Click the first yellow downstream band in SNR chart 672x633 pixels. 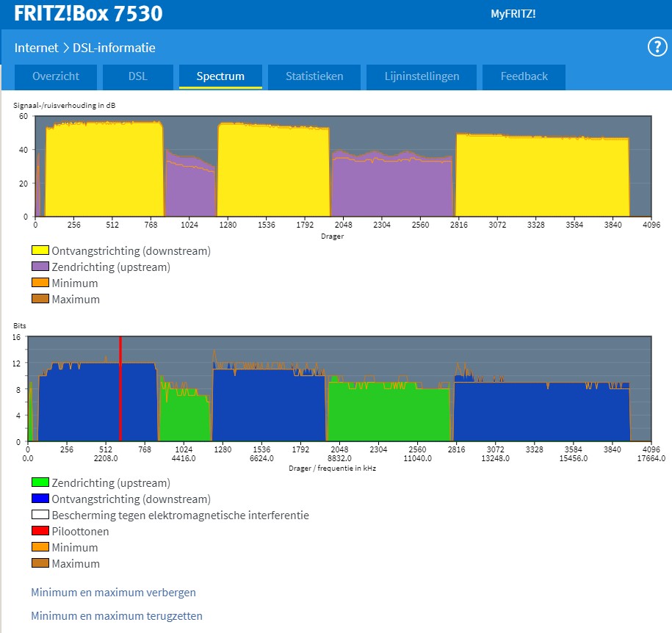tap(103, 169)
